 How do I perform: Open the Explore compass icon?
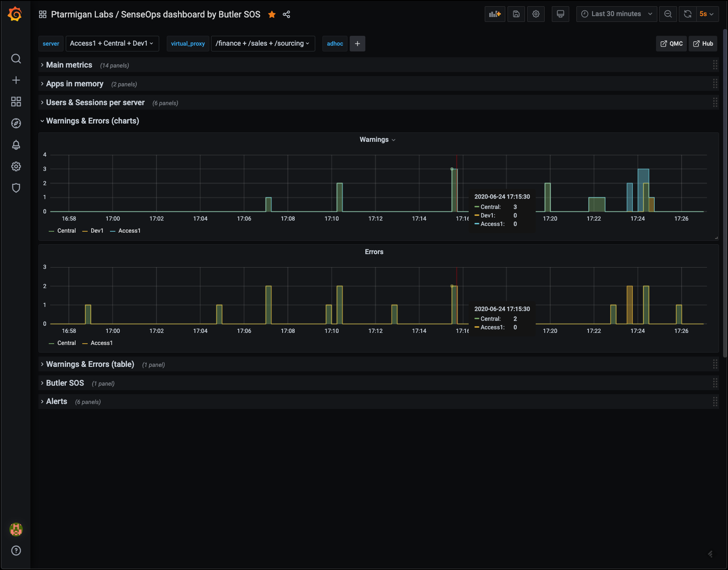tap(16, 123)
